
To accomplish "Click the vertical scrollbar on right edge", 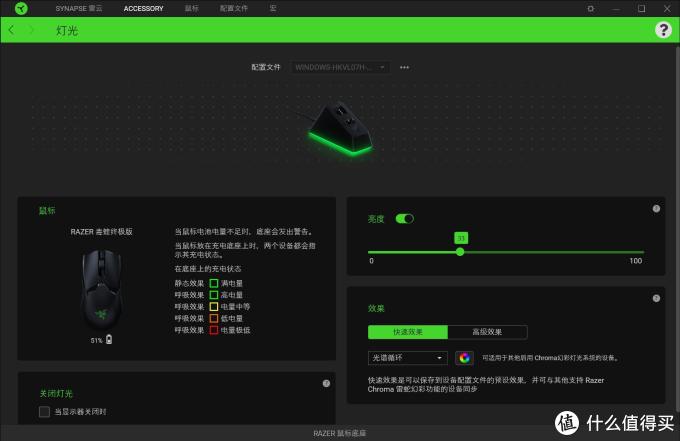I will (677, 228).
